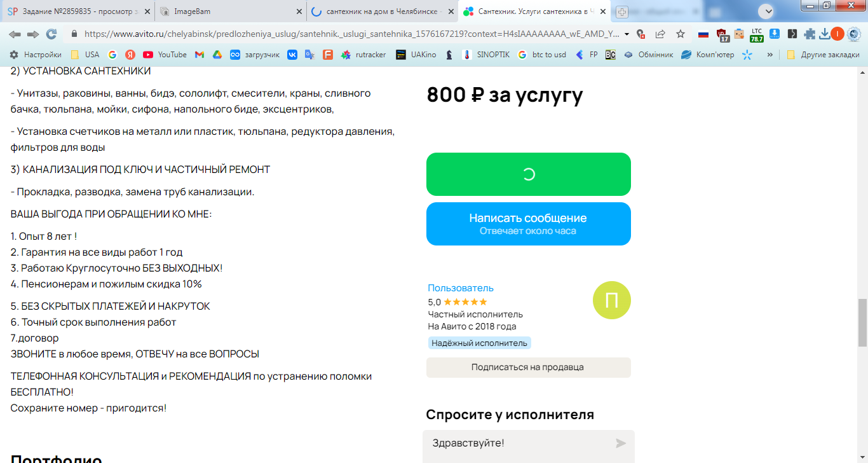Open the UAKino bookmark

coord(416,55)
